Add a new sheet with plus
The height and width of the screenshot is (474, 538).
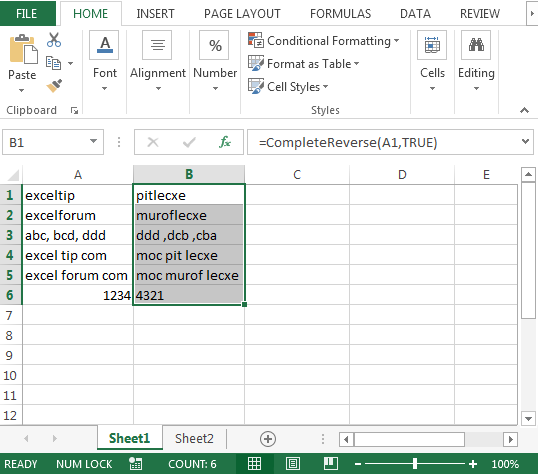[268, 439]
